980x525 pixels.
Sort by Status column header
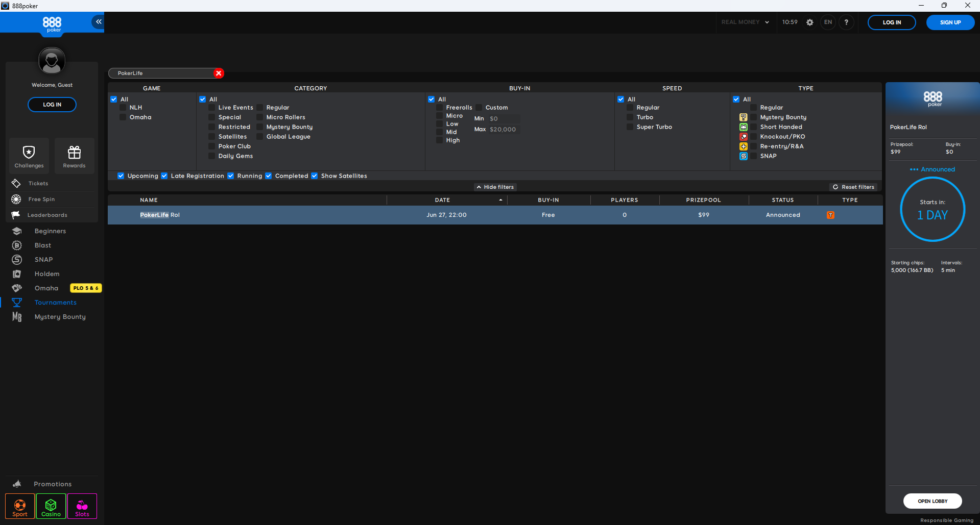click(783, 200)
